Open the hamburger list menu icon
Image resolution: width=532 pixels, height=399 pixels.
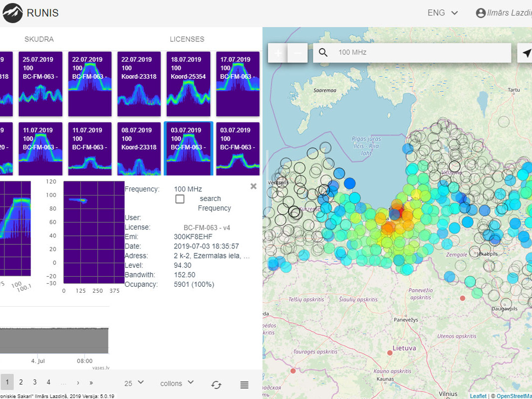[x=244, y=384]
